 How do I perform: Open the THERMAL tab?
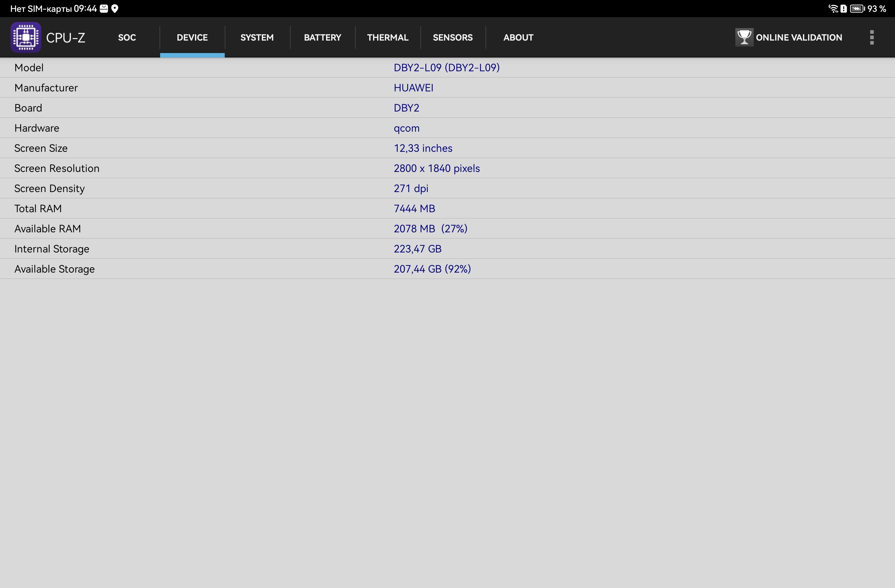click(x=388, y=37)
